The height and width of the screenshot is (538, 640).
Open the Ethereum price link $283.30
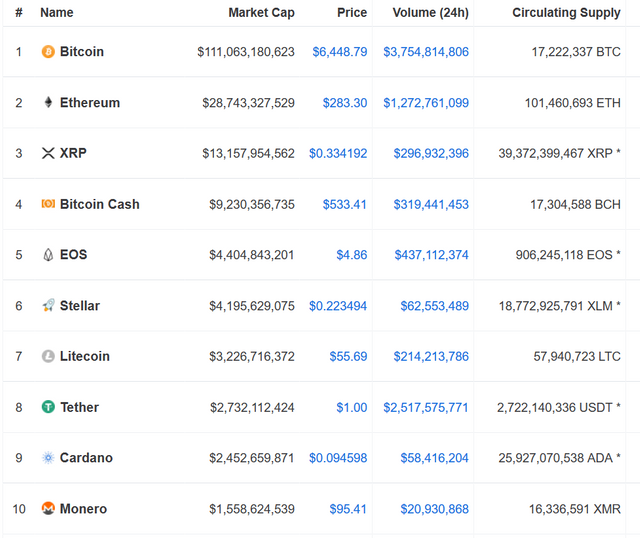344,103
